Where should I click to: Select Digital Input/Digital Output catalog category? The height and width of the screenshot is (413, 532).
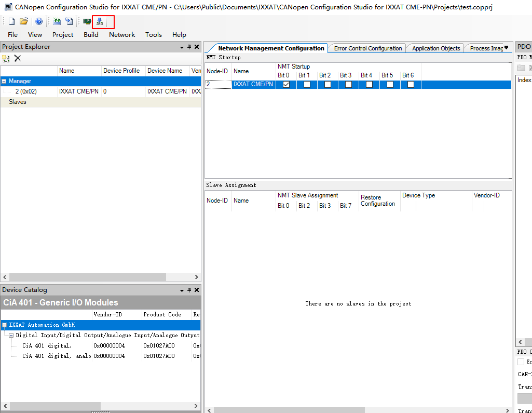(107, 335)
